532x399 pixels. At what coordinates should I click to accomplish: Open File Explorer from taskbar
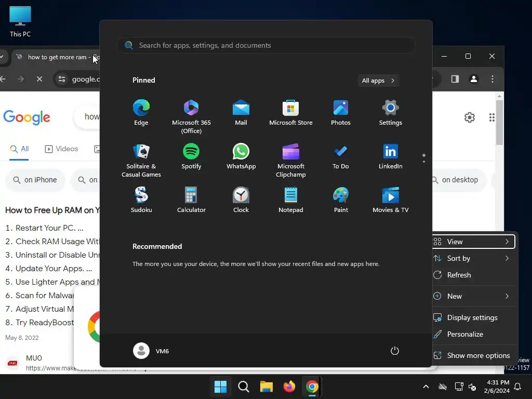click(267, 387)
